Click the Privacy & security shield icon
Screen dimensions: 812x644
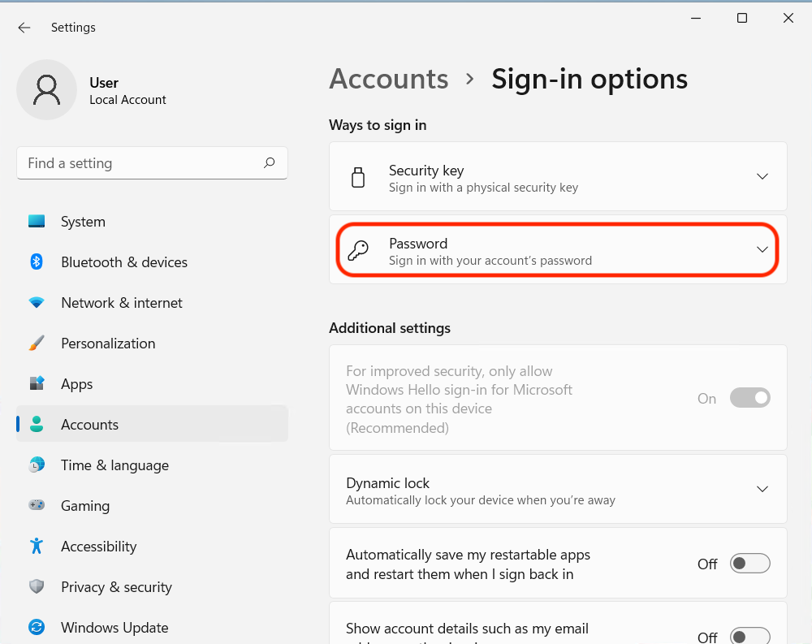(x=37, y=587)
